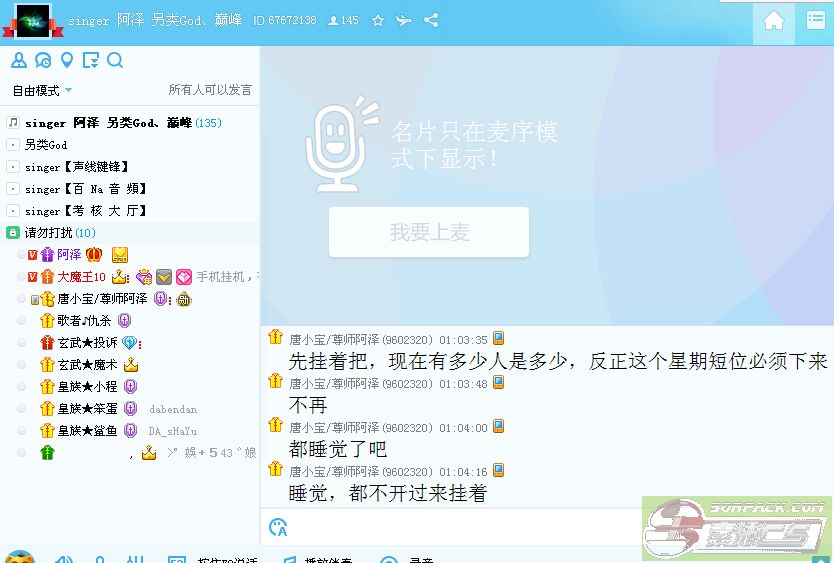
Task: Click the search magnifier icon in sidebar
Action: pyautogui.click(x=115, y=61)
